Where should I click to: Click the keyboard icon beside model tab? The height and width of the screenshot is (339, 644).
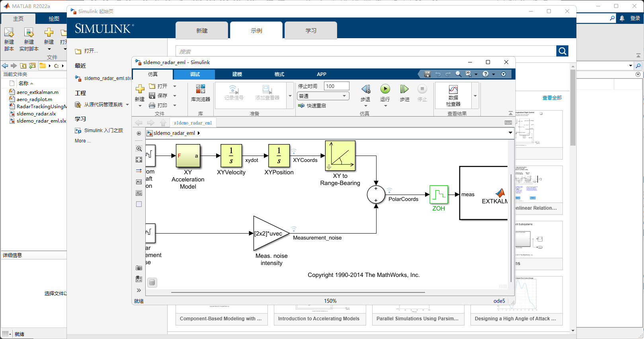(x=508, y=123)
